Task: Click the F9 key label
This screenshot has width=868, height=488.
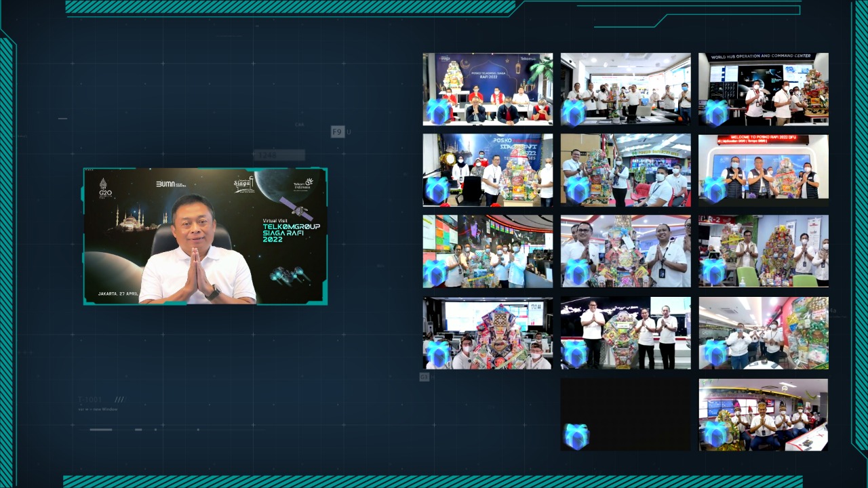Action: [337, 131]
